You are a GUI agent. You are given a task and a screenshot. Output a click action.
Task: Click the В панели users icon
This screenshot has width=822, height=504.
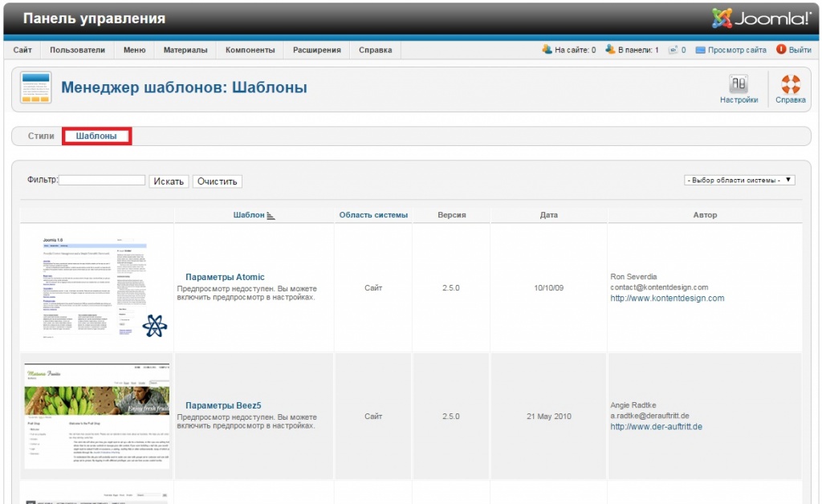(x=609, y=50)
